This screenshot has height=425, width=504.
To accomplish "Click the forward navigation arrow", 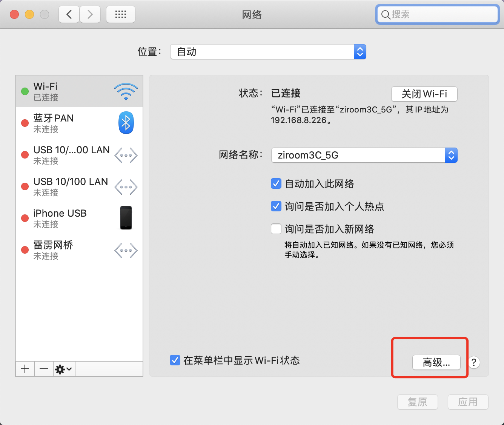I will click(x=90, y=14).
